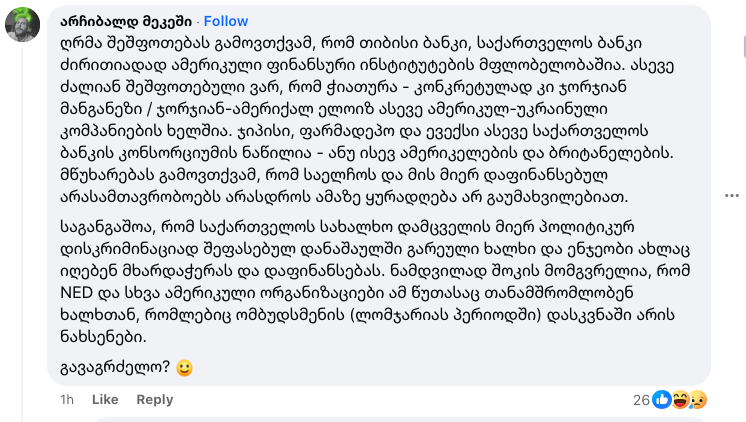Open the 1h timestamp link
This screenshot has height=422, width=746.
(x=67, y=399)
